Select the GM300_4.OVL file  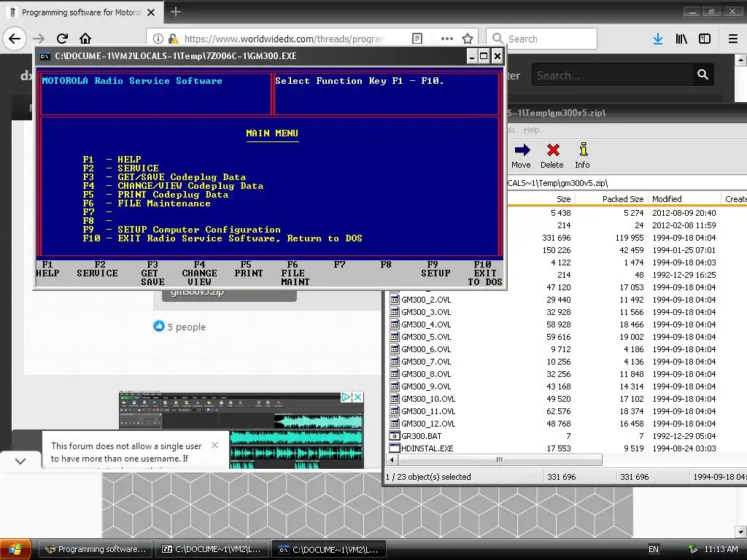pyautogui.click(x=421, y=324)
